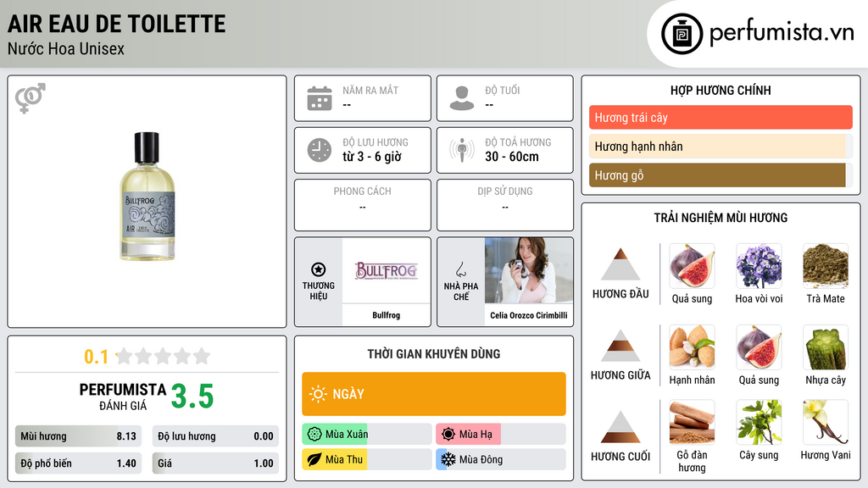
Task: Click the unisex gender symbol icon
Action: coord(31,98)
